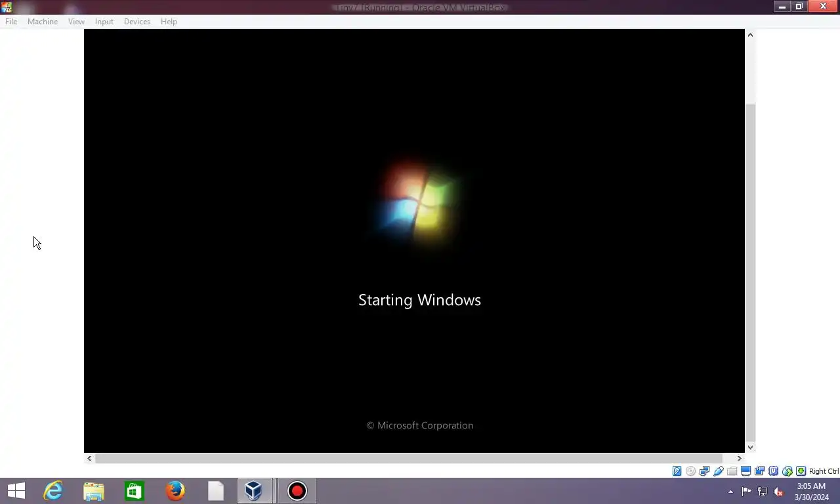This screenshot has height=504, width=840.
Task: Click the shared folders status icon
Action: coord(732,471)
